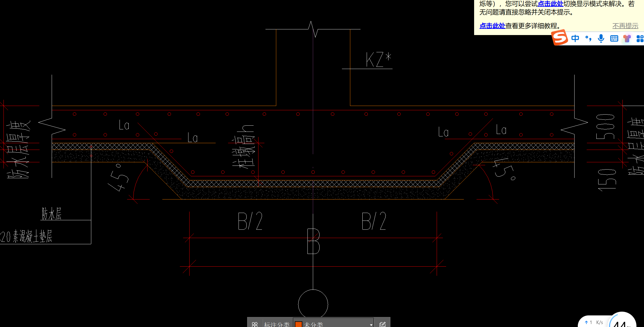Image resolution: width=644 pixels, height=327 pixels.
Task: Click the orange color swatch of 未分类
Action: [x=299, y=324]
